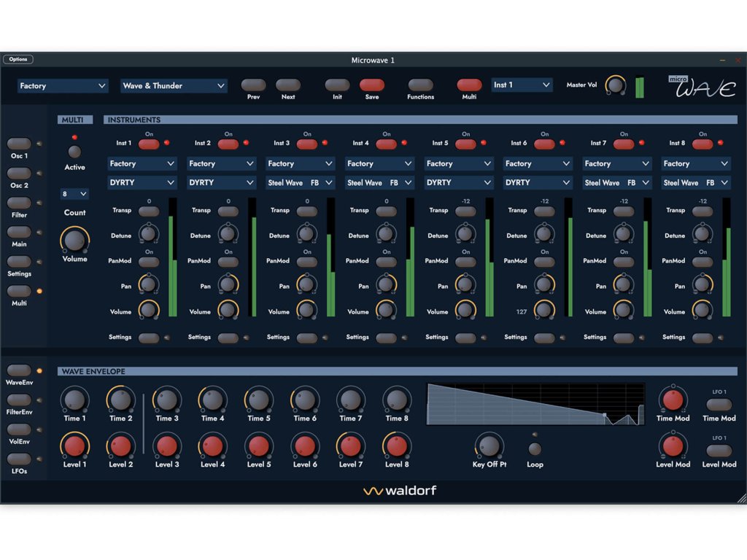Click the Inst 1 Volume knob
Image resolution: width=747 pixels, height=560 pixels.
(x=149, y=310)
